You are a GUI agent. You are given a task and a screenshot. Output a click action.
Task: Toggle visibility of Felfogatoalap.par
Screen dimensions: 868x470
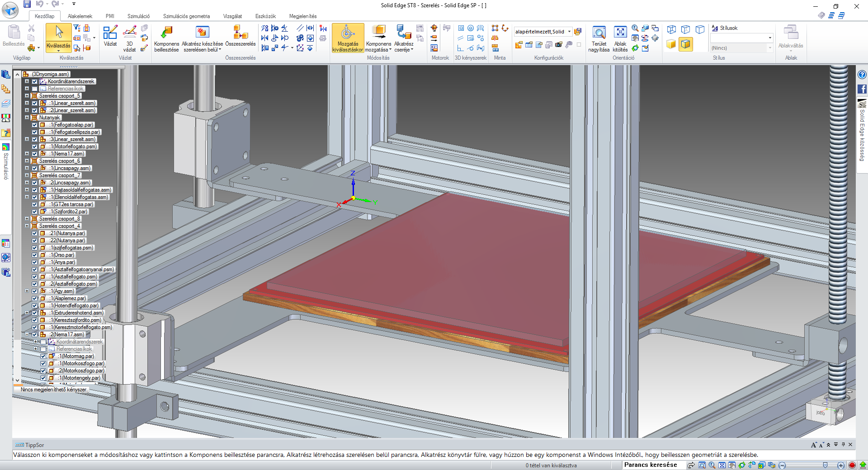[x=35, y=125]
